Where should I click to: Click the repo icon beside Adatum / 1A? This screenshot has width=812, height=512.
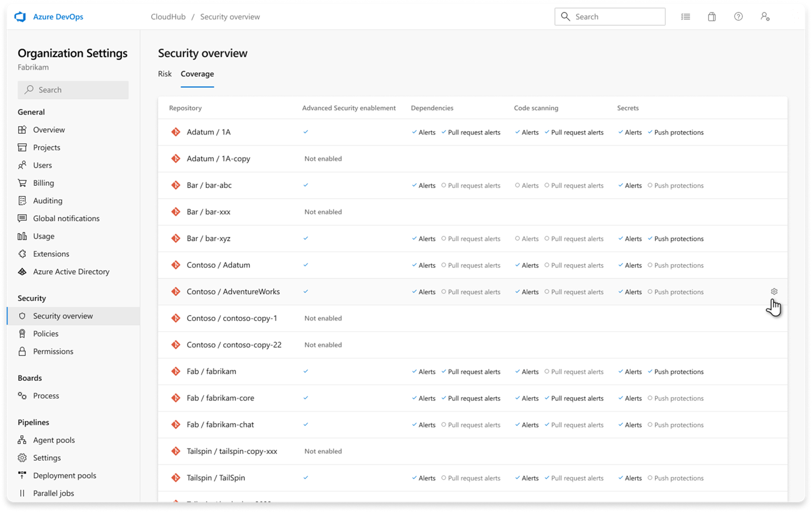[x=176, y=132]
